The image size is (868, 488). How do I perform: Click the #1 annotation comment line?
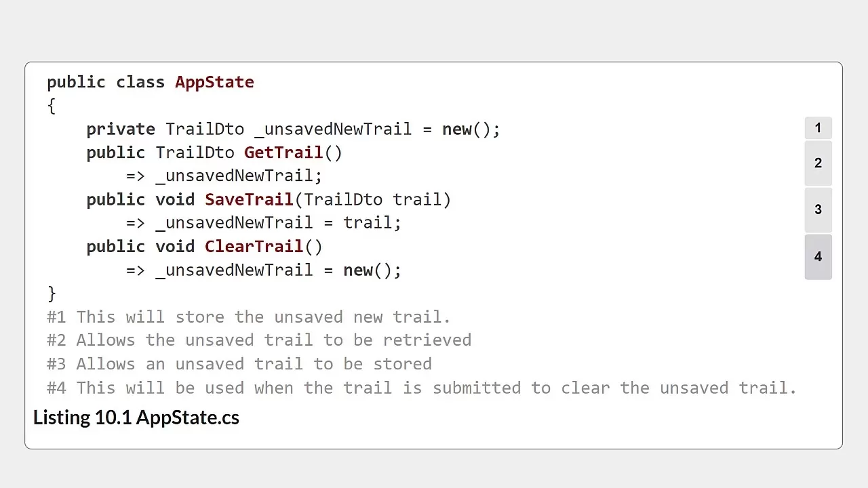(248, 317)
